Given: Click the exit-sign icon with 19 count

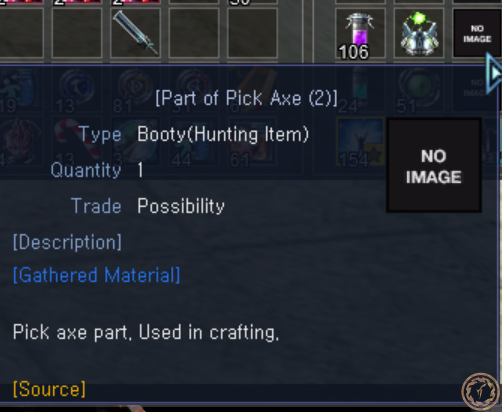Looking at the screenshot, I should tap(19, 90).
